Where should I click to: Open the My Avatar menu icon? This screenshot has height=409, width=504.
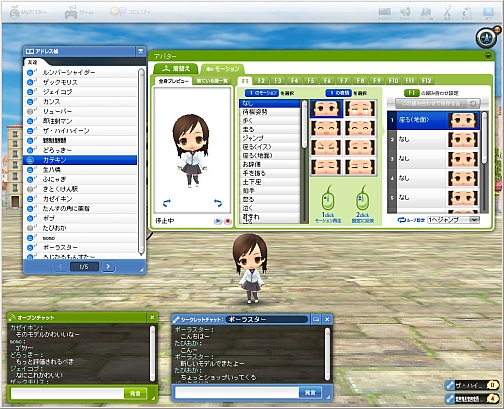15,12
